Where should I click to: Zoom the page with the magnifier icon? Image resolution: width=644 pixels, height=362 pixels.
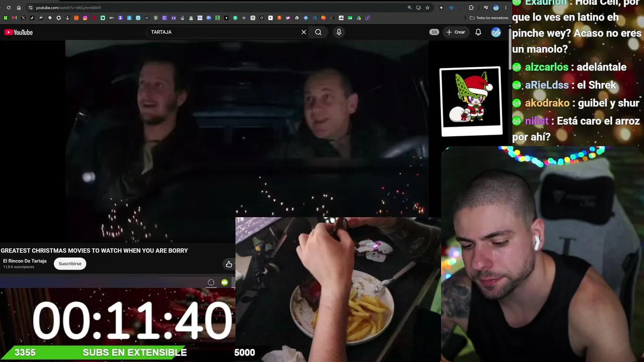pyautogui.click(x=410, y=8)
